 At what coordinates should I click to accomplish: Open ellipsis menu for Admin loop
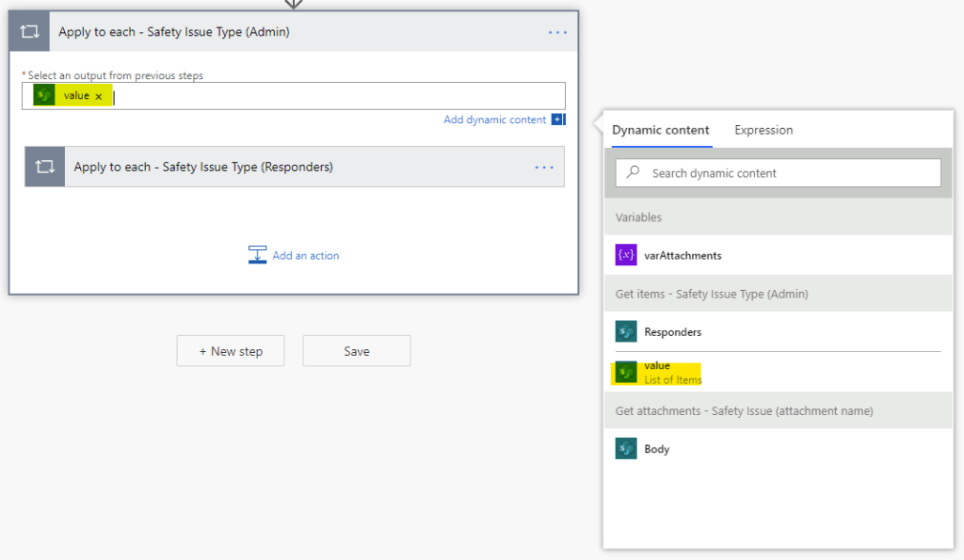557,32
